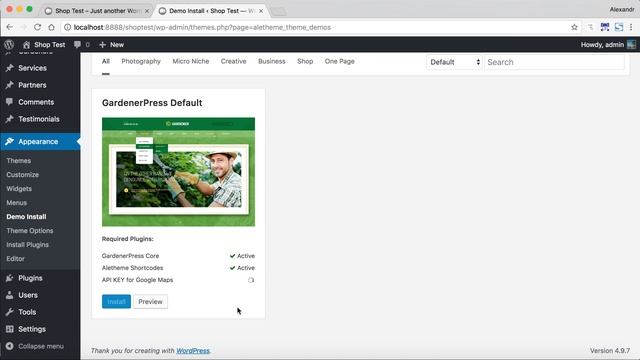Click Aletheme Shortcodes plugin row
Viewport: 640px width, 360px height.
178,268
